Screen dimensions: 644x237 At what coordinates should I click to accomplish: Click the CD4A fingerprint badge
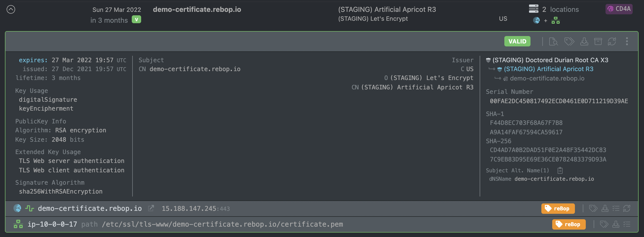pyautogui.click(x=619, y=9)
